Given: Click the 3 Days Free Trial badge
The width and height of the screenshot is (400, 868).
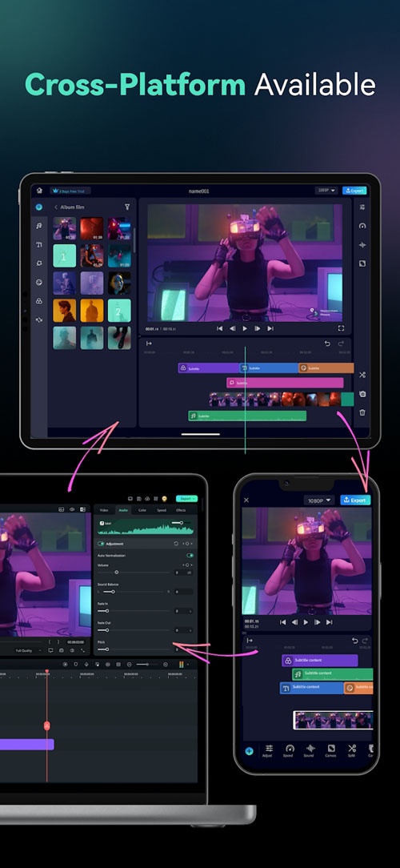Looking at the screenshot, I should click(x=71, y=191).
